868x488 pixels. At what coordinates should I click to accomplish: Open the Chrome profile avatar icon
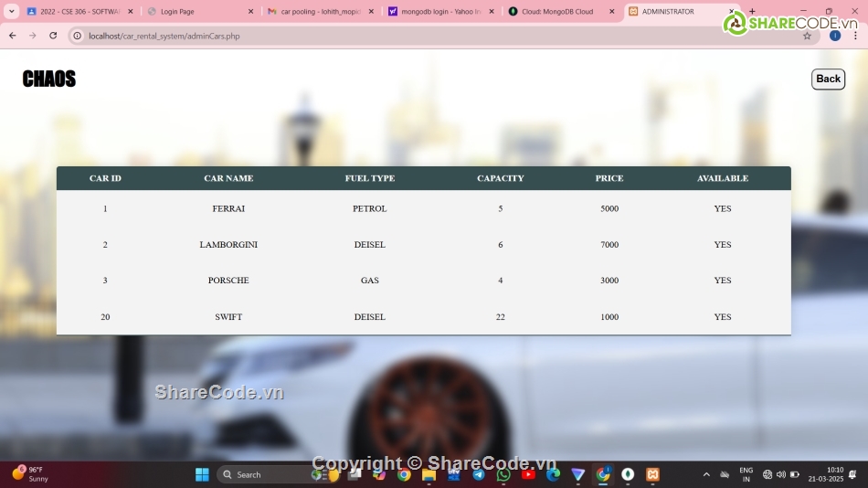click(x=834, y=36)
